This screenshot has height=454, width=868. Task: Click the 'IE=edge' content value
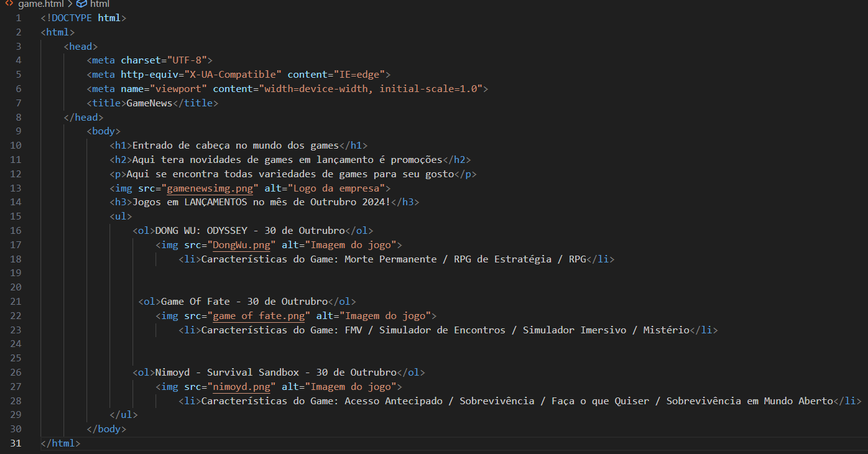coord(359,75)
